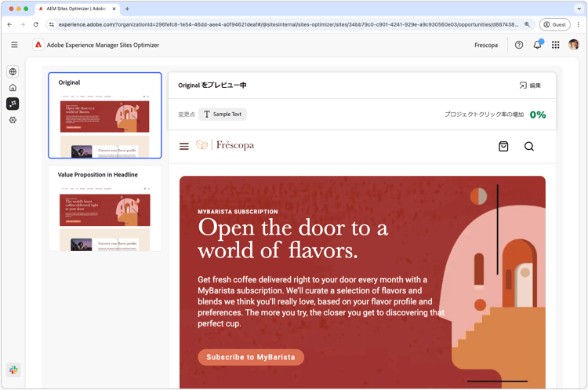
Task: Click the shopping bag icon in preview
Action: [503, 146]
